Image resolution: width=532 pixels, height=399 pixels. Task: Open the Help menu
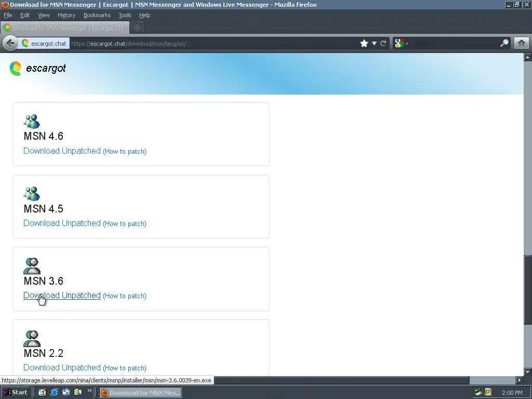(x=144, y=15)
